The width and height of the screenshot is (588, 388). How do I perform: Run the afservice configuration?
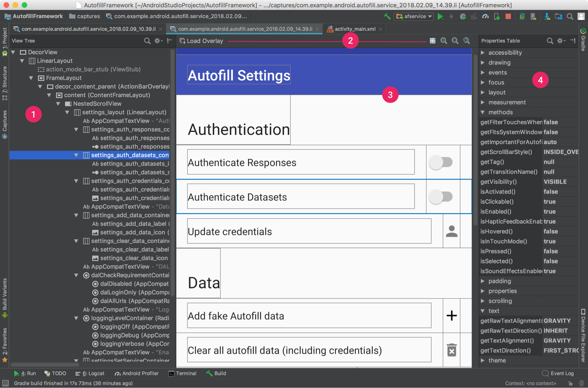tap(441, 16)
